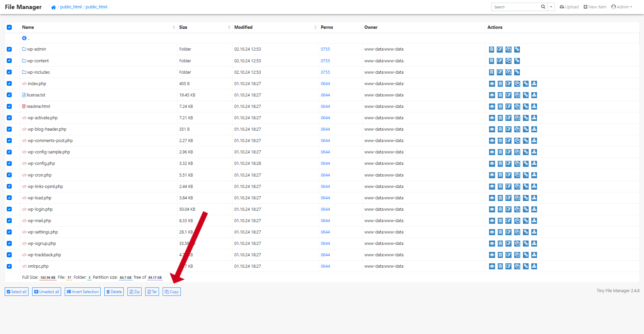Download wp-config.php using download icon

pyautogui.click(x=534, y=163)
